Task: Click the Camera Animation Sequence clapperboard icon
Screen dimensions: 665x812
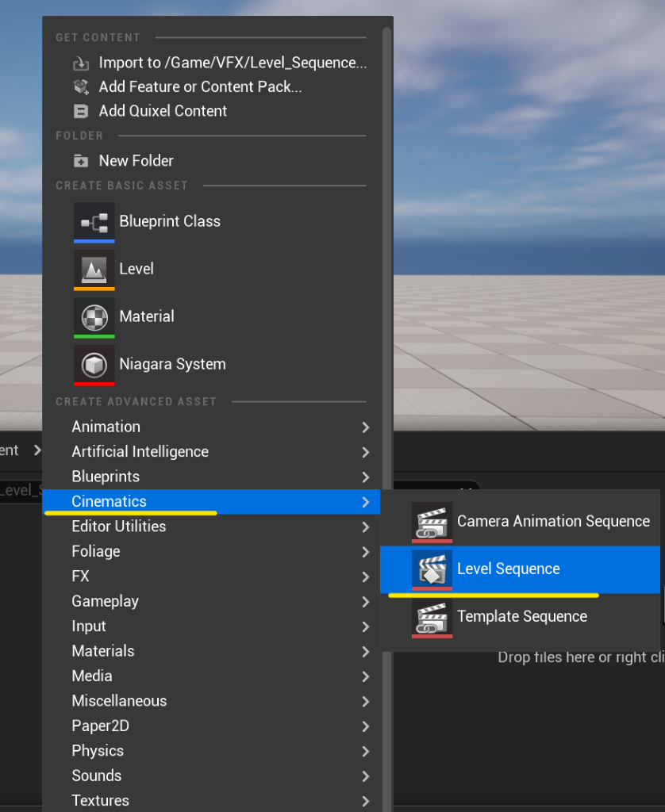Action: [432, 523]
